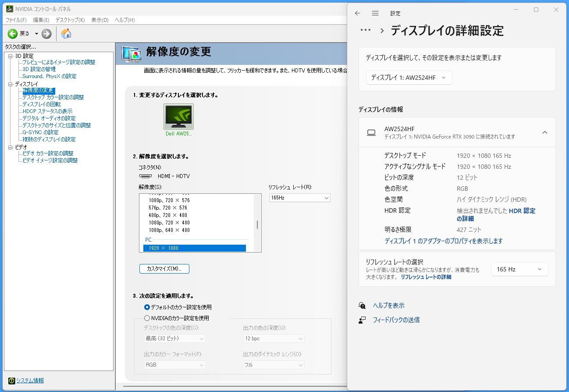The image size is (569, 392).
Task: Open ビデオ カラー設定の調整 item
Action: (x=48, y=153)
